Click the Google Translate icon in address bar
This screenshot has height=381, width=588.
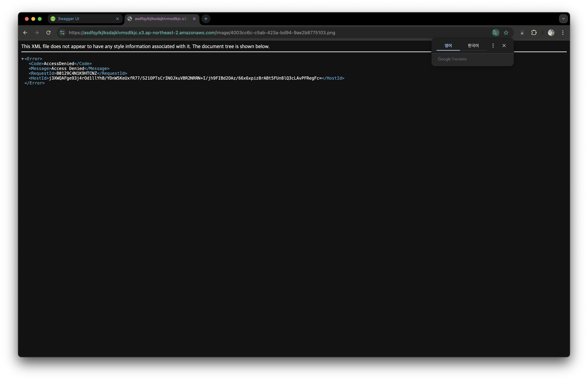[495, 33]
